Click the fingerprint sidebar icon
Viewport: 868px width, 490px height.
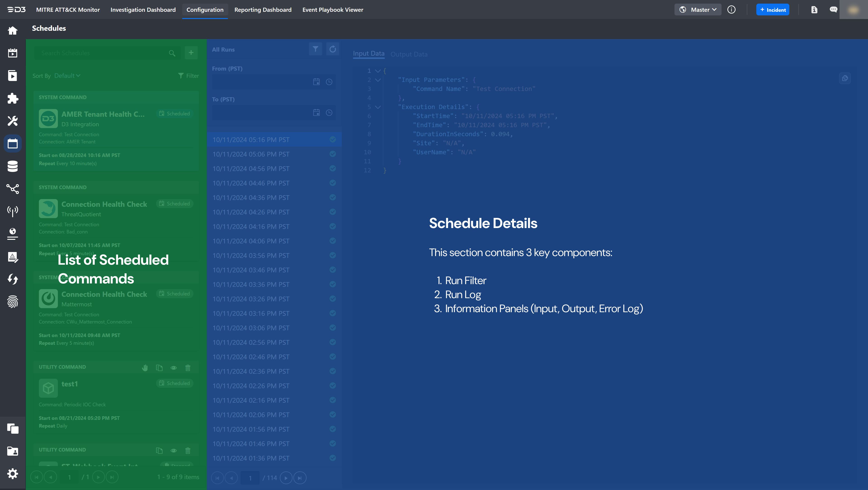(12, 302)
